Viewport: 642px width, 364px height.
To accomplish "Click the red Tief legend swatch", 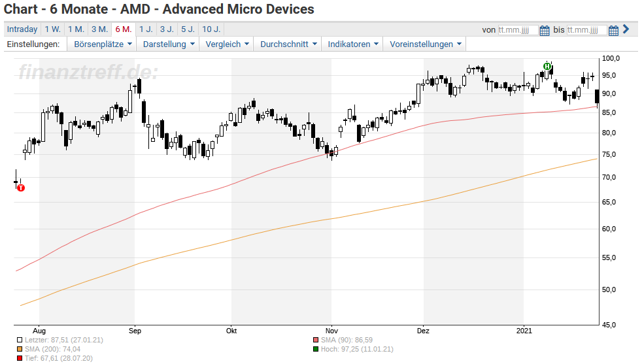I will tap(19, 358).
